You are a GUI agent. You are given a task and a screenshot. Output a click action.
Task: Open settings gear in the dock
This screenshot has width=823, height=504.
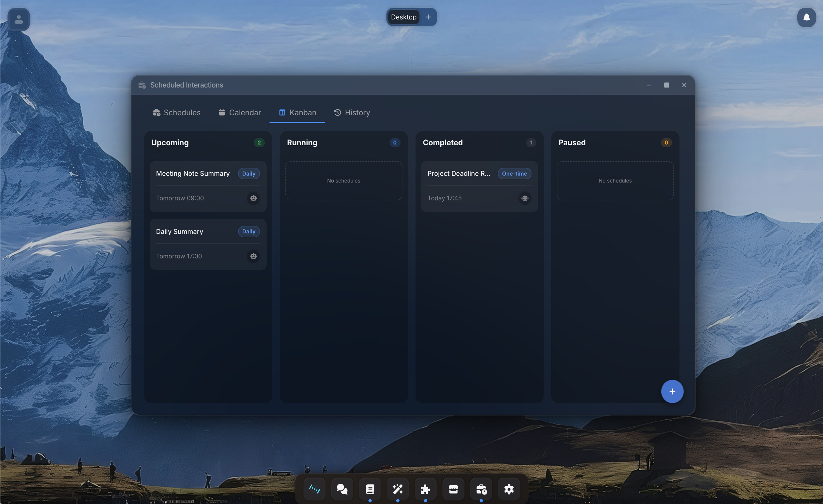click(509, 489)
